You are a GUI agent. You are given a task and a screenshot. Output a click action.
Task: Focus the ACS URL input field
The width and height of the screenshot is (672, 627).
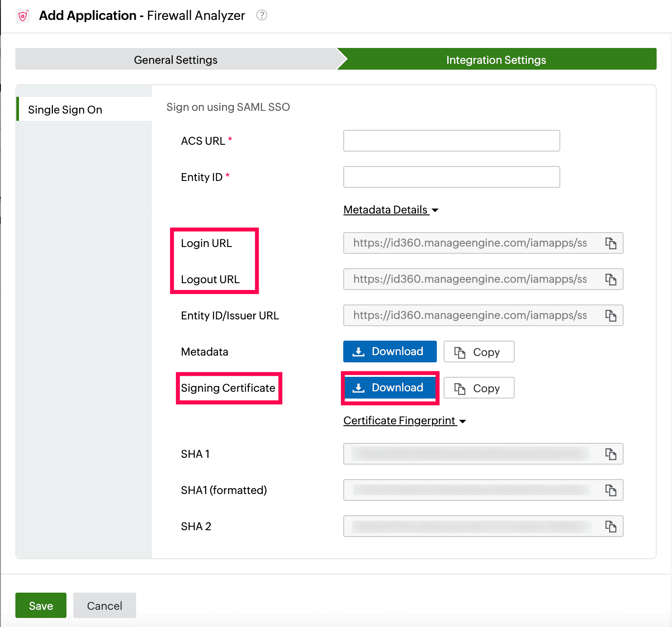point(451,141)
